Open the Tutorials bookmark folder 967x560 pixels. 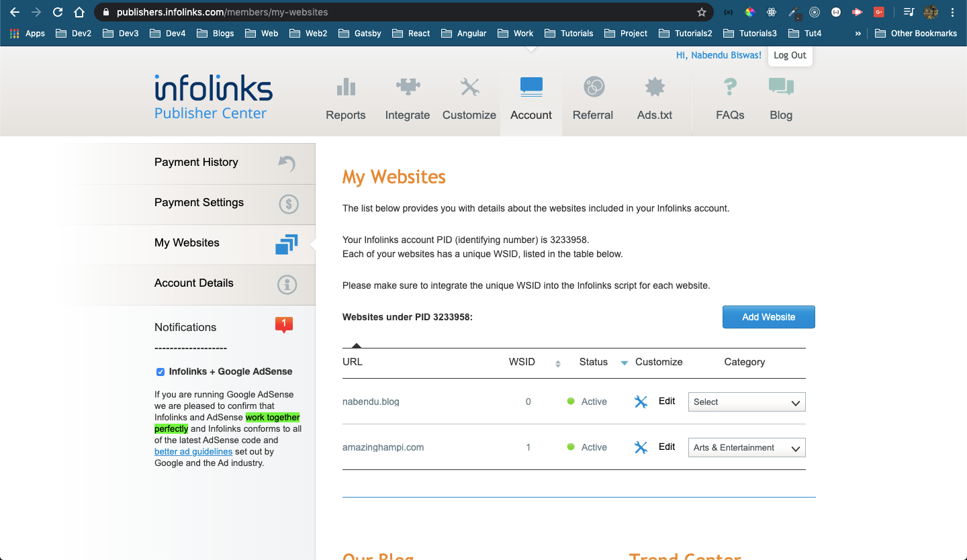[569, 33]
